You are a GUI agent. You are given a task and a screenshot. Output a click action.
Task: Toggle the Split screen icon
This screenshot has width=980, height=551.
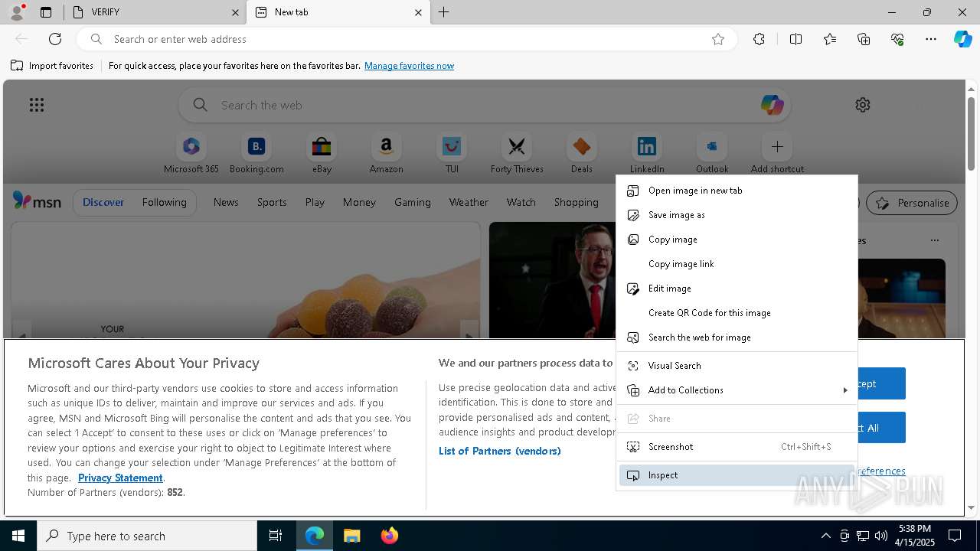point(795,39)
